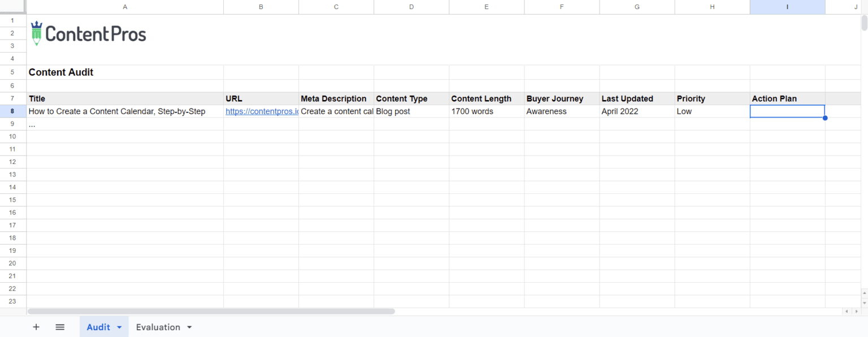Viewport: 868px width, 337px height.
Task: Select the Content Audit heading cell
Action: click(125, 72)
